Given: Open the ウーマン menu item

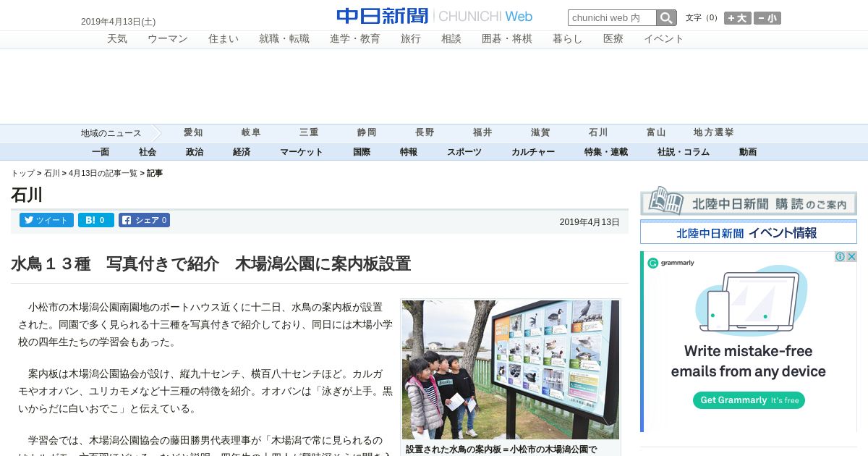Looking at the screenshot, I should point(168,39).
